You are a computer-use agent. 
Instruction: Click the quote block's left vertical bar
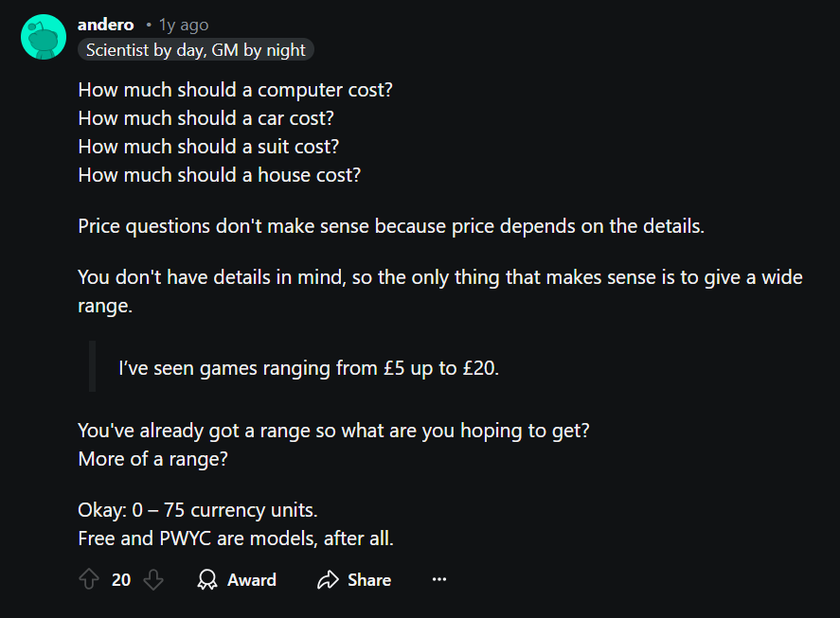pyautogui.click(x=92, y=366)
